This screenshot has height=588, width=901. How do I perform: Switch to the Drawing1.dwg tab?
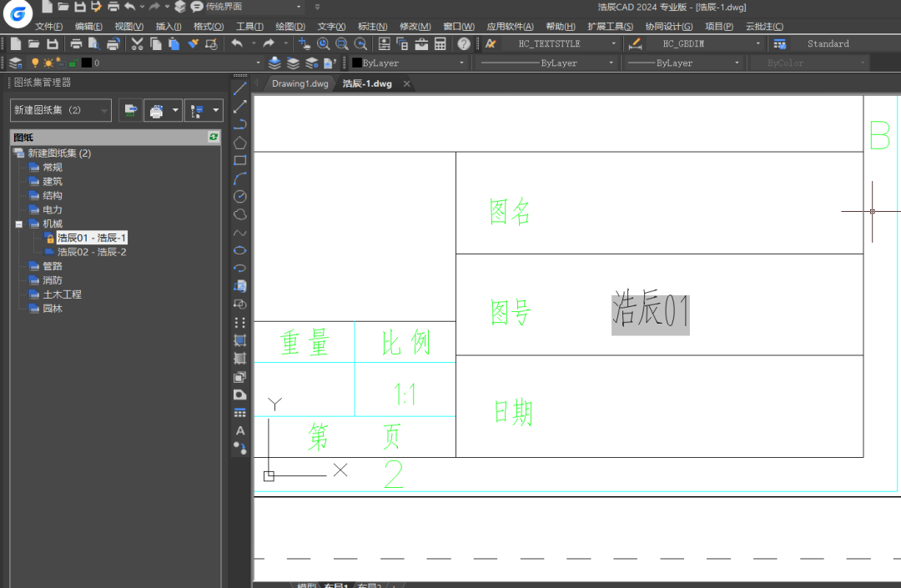[x=300, y=84]
